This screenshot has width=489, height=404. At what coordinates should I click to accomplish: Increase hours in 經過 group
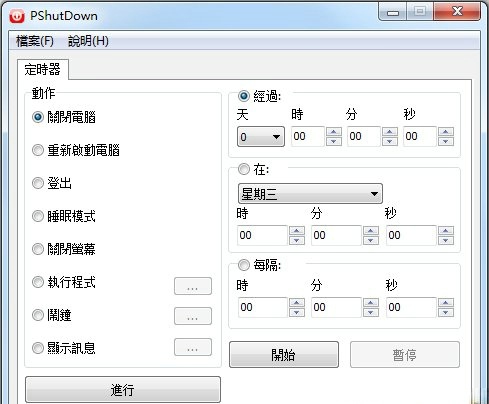pyautogui.click(x=334, y=131)
